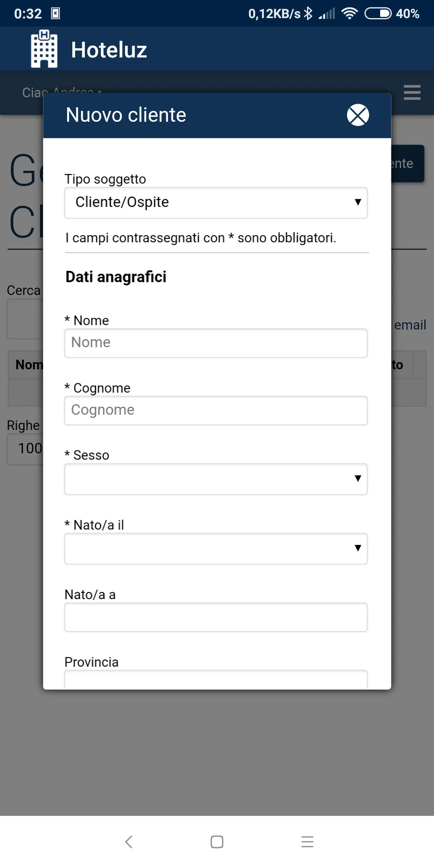Screen dimensions: 434x868
Task: Open the Nato/a il date selector
Action: (216, 549)
